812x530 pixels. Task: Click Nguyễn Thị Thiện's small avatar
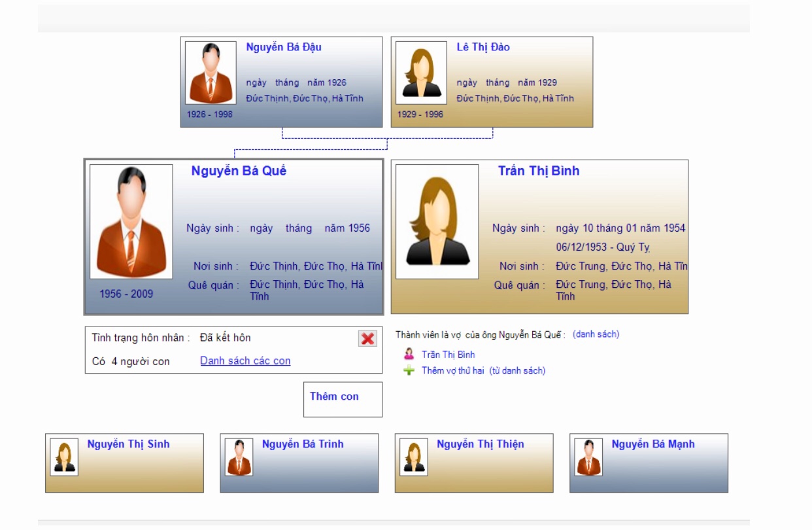[414, 457]
